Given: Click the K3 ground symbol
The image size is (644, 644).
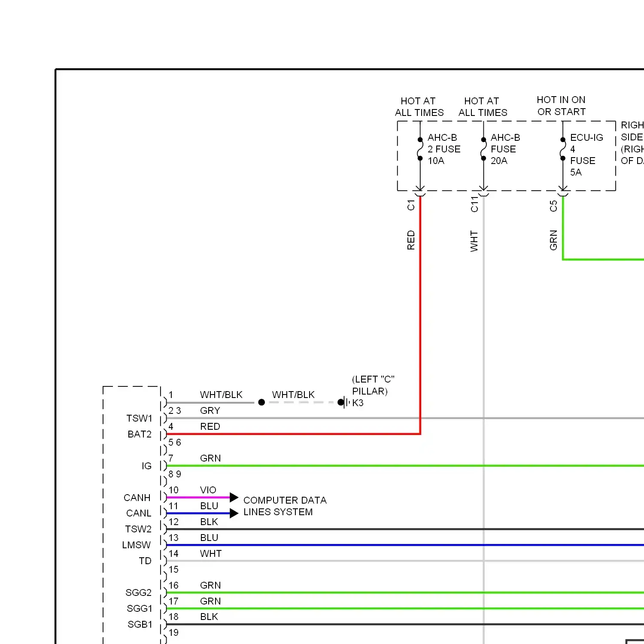Looking at the screenshot, I should click(x=344, y=402).
